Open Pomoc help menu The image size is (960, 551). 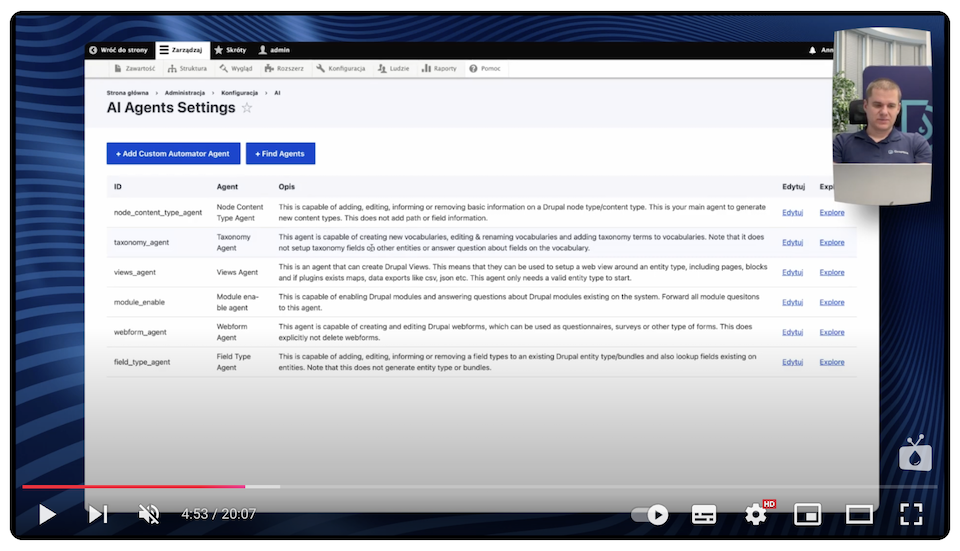[485, 69]
